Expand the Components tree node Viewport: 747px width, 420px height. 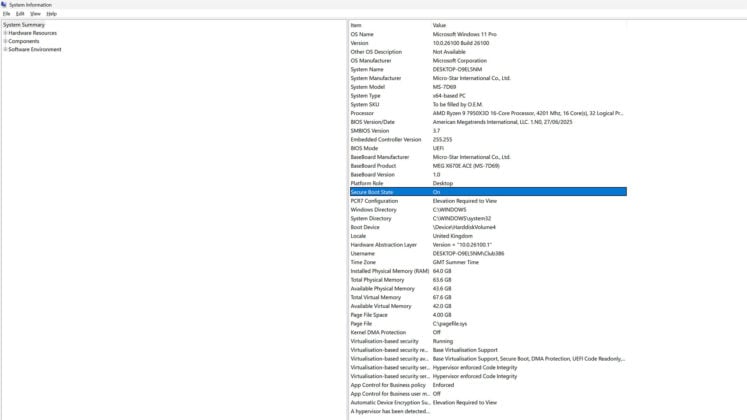[5, 41]
